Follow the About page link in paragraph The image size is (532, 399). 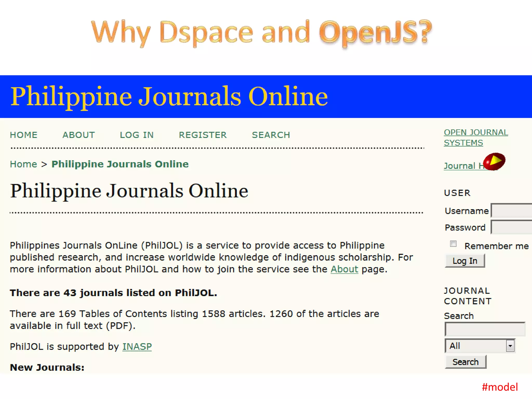point(344,269)
